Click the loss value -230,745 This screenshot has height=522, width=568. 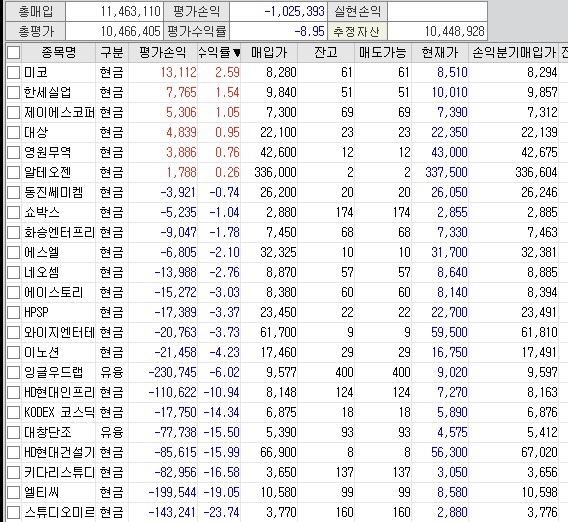(x=172, y=372)
